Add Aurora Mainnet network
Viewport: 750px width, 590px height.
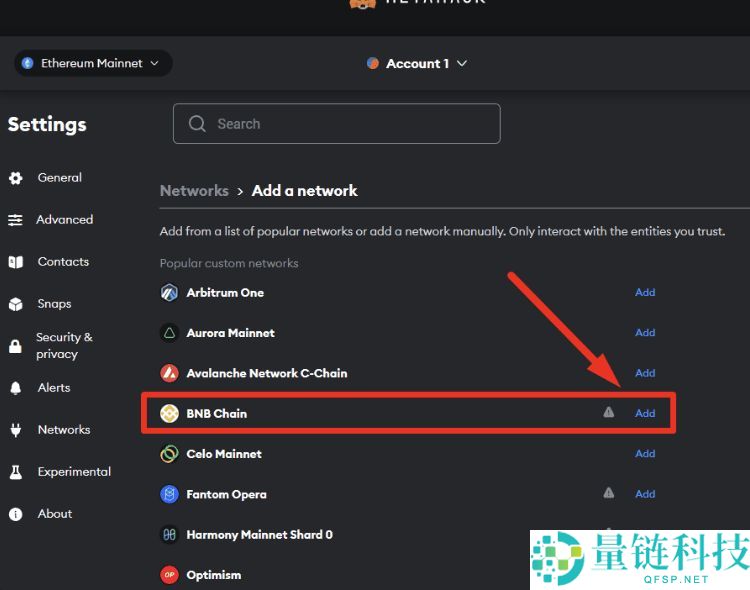pyautogui.click(x=645, y=333)
